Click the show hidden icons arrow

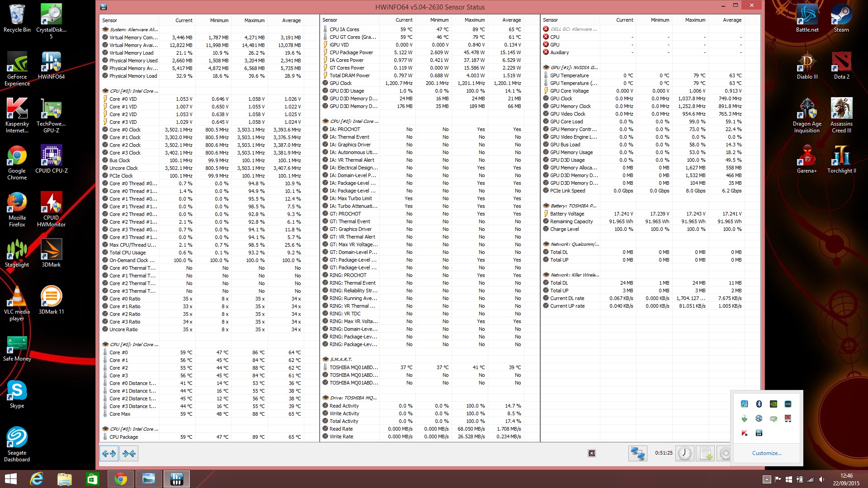tap(767, 479)
